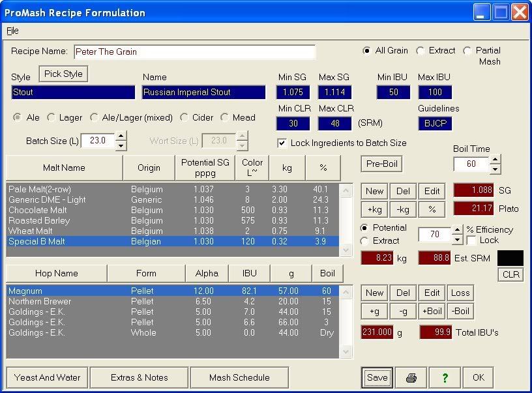Delete hop with the hop Del button
Image resolution: width=532 pixels, height=393 pixels.
tap(403, 293)
